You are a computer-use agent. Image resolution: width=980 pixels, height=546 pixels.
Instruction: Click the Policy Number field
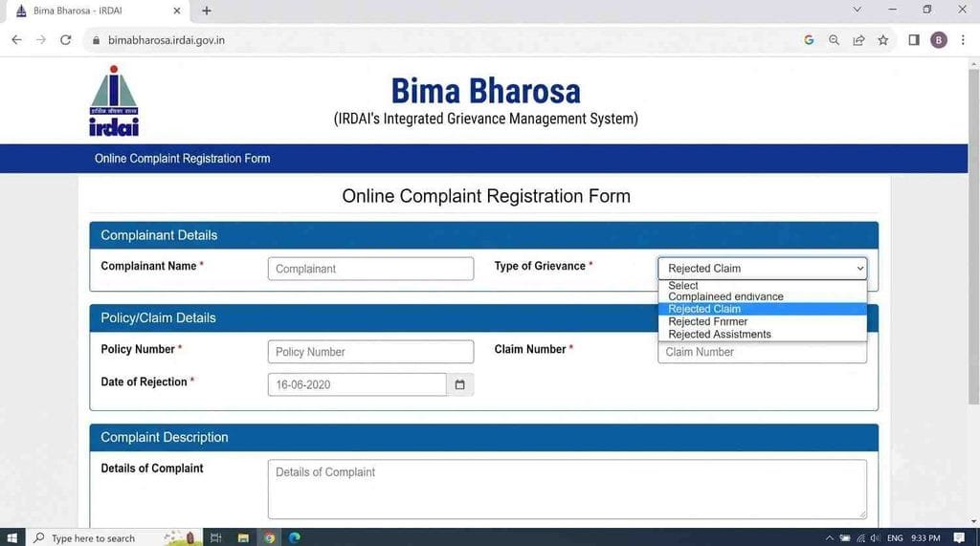point(370,352)
